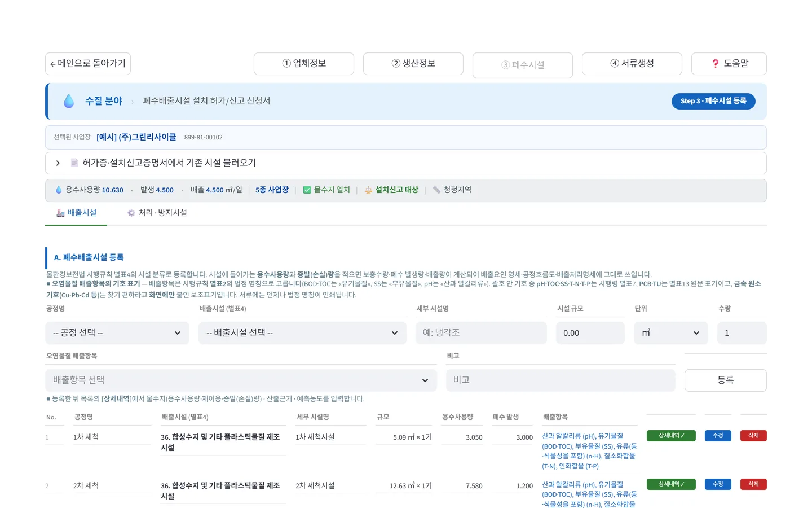Click the 세부 시설명 input field
Image resolution: width=812 pixels, height=508 pixels.
(481, 333)
